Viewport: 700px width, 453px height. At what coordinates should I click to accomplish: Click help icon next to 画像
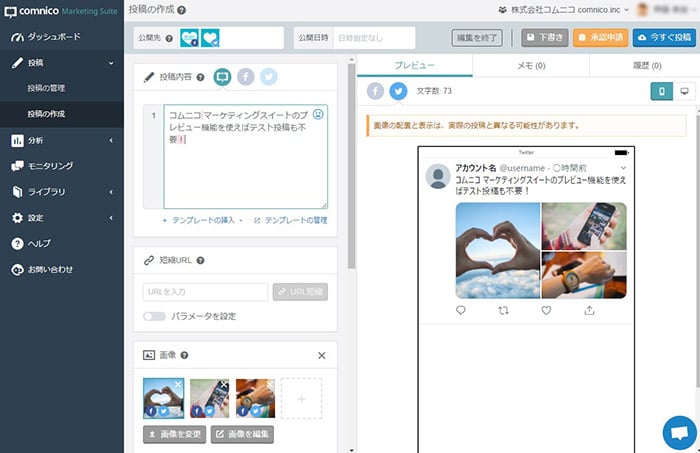click(x=184, y=355)
